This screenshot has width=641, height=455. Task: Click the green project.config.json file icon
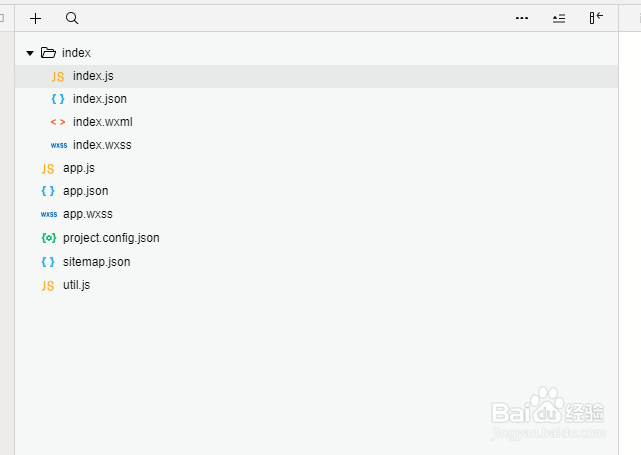(48, 238)
